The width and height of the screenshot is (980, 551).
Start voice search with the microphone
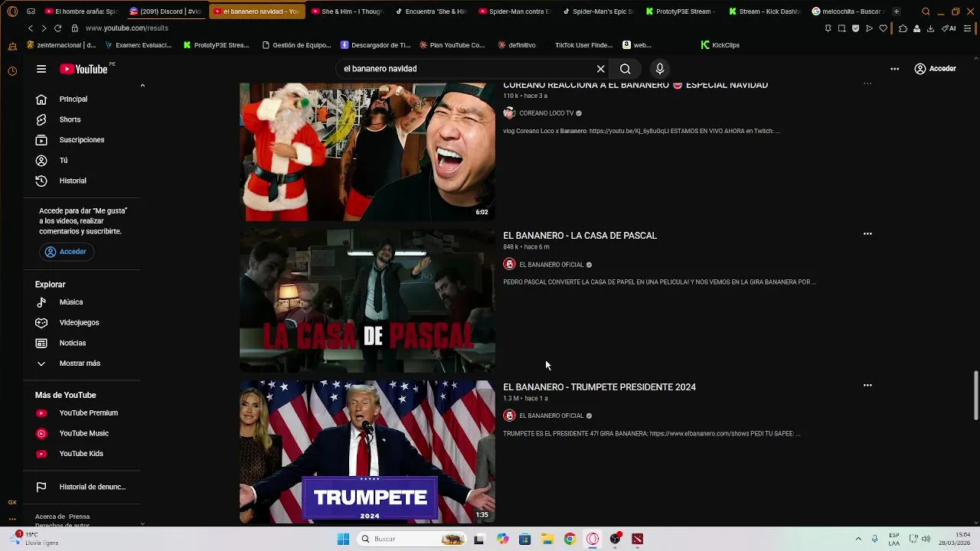pyautogui.click(x=659, y=69)
